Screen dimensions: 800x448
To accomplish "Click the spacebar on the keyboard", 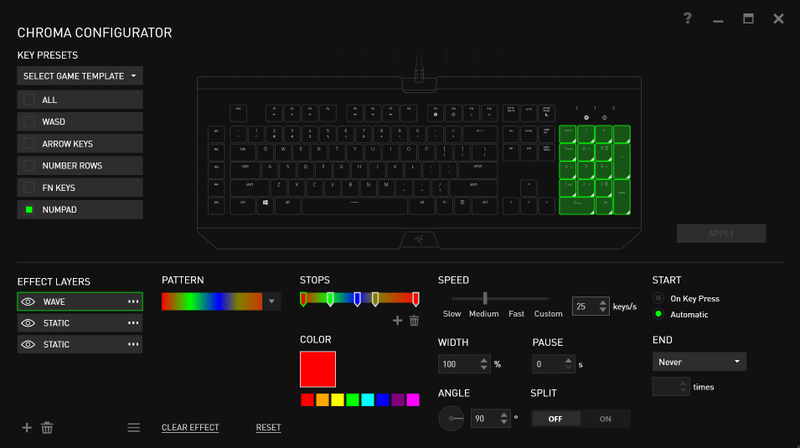I will pyautogui.click(x=355, y=206).
